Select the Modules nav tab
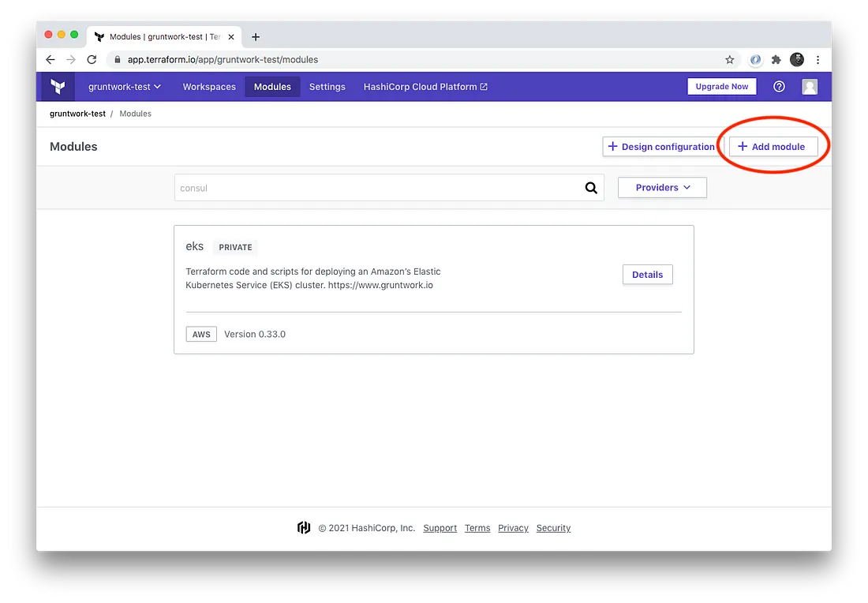The height and width of the screenshot is (603, 868). click(272, 87)
